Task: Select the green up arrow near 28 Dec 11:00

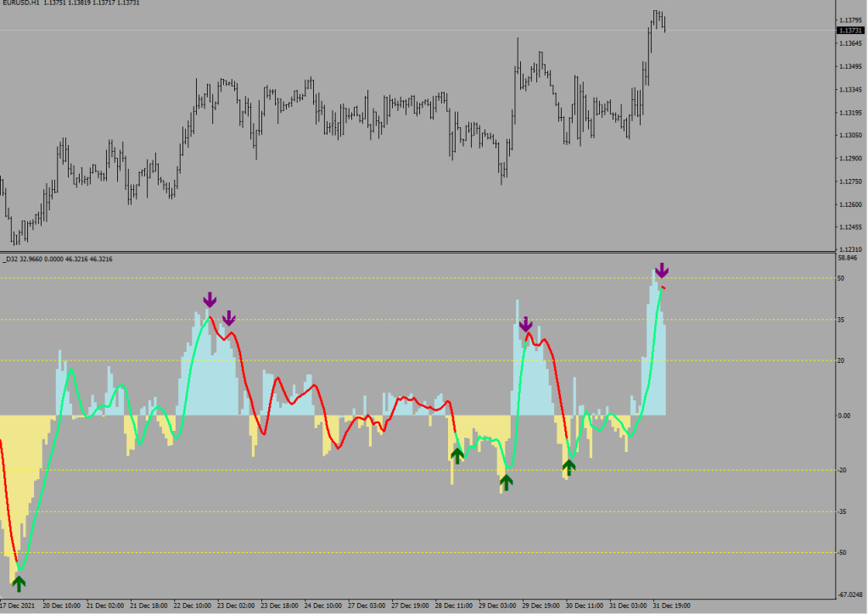Action: (x=457, y=455)
